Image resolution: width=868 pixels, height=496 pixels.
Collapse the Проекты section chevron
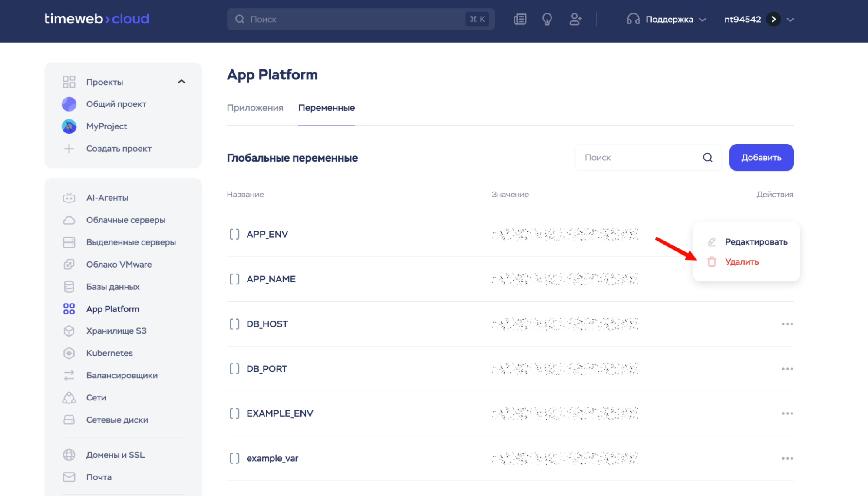(x=182, y=82)
